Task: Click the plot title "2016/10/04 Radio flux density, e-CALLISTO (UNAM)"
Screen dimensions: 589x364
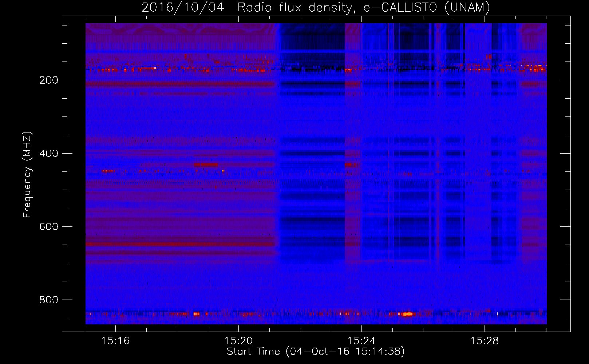Action: (x=316, y=7)
